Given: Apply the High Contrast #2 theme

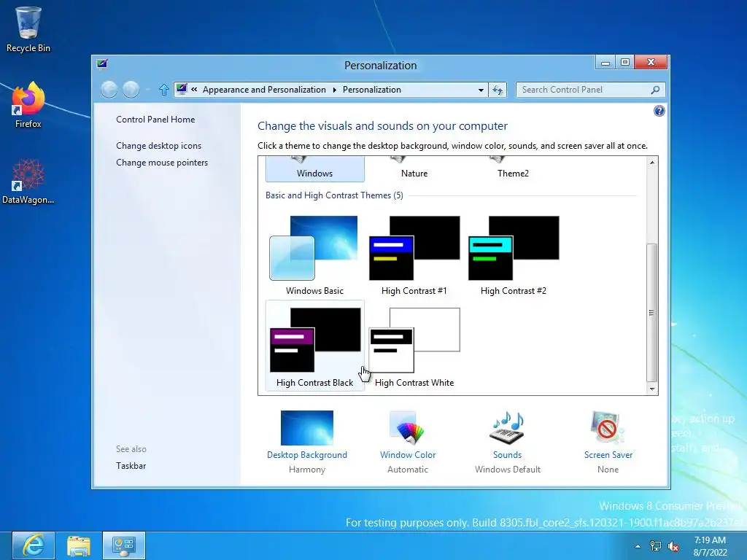Looking at the screenshot, I should [x=513, y=254].
